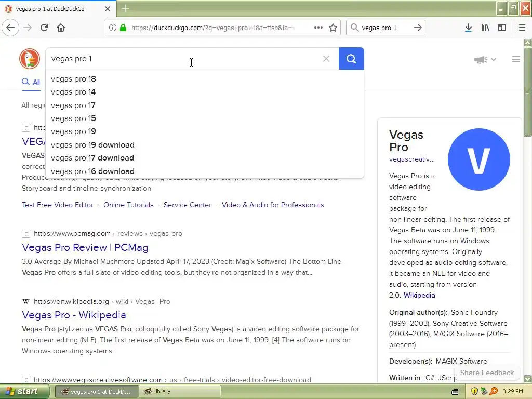Open vegascreativ... site link in info panel
This screenshot has height=399, width=532.
(x=412, y=159)
